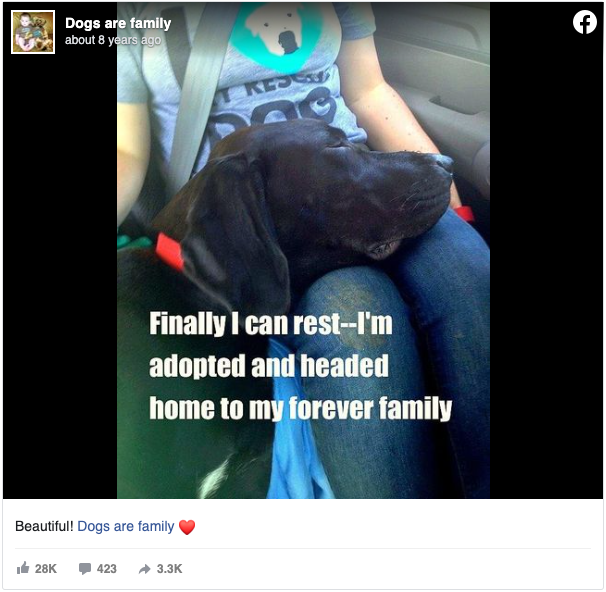Open the Facebook logo icon
Image resolution: width=606 pixels, height=592 pixels.
pos(585,23)
